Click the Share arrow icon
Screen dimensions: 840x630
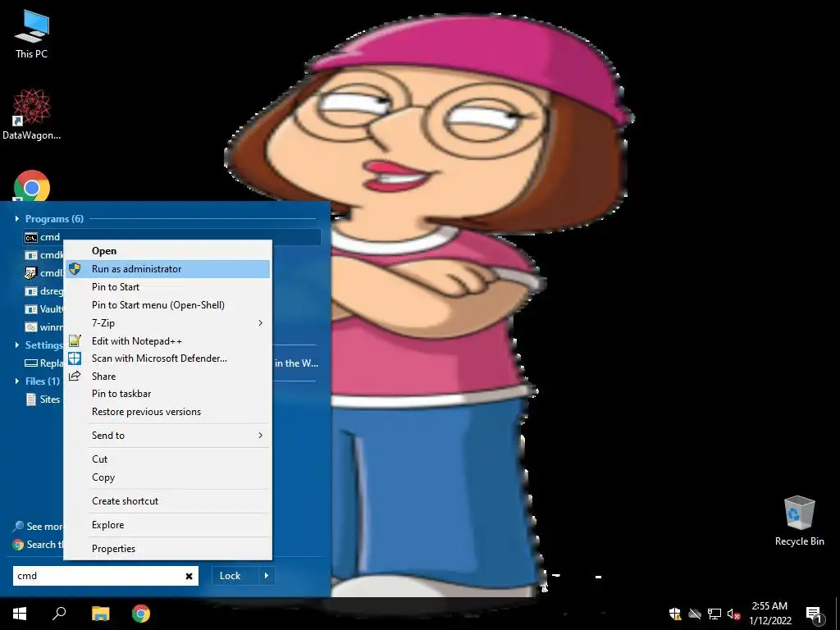75,376
